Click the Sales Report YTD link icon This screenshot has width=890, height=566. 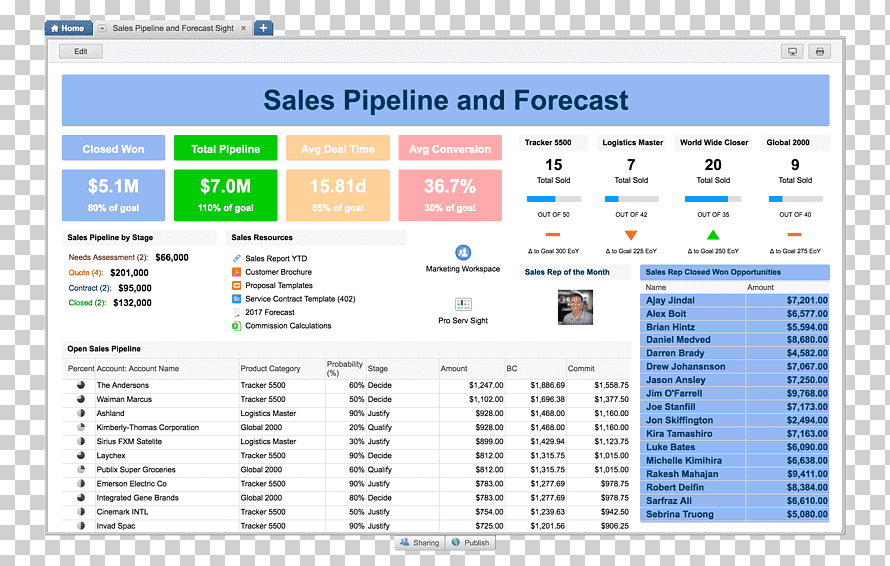pyautogui.click(x=237, y=258)
